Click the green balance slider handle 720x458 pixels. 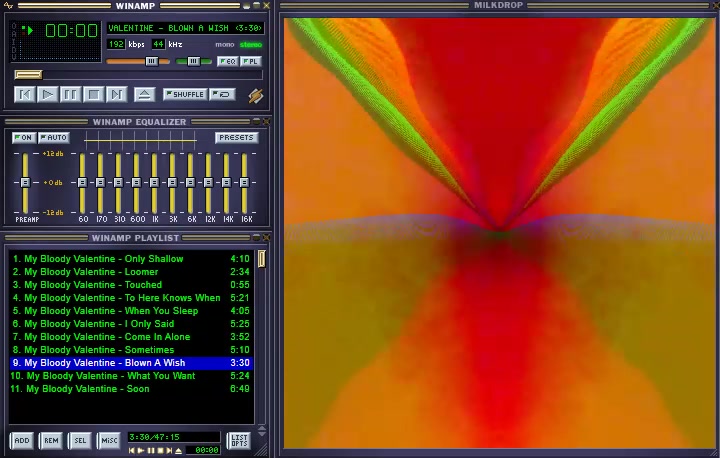point(193,61)
